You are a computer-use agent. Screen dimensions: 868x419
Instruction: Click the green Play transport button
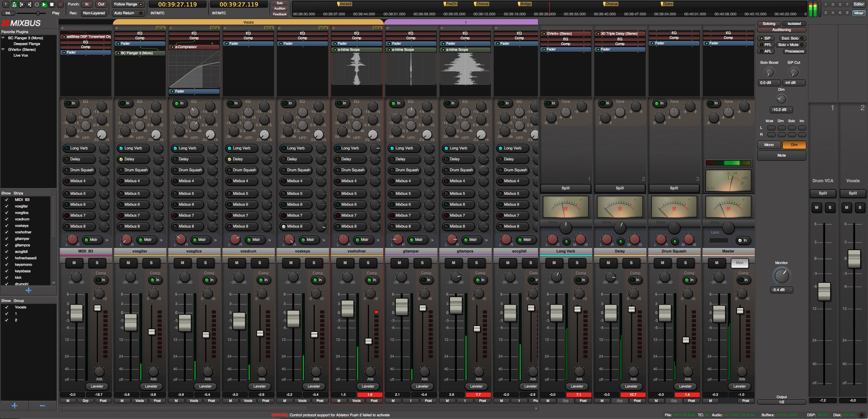[x=44, y=4]
